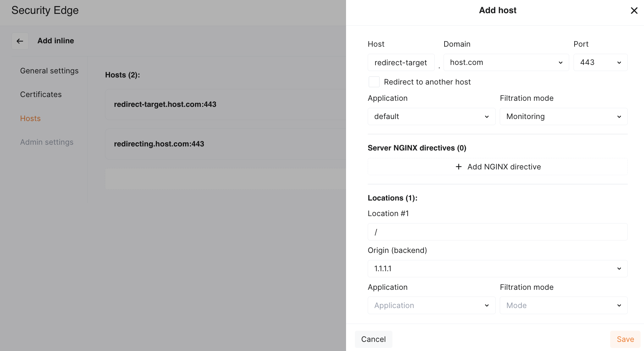
Task: Close the Add host panel
Action: (x=634, y=10)
